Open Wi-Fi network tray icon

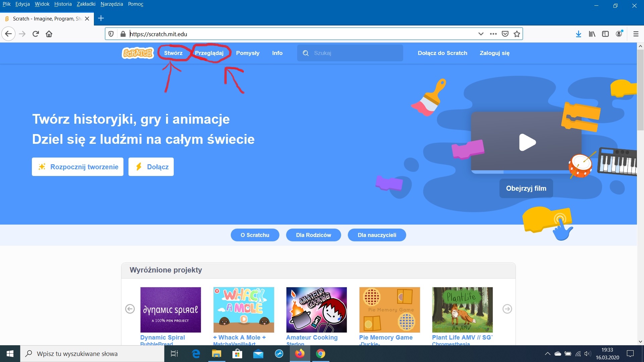tap(578, 354)
